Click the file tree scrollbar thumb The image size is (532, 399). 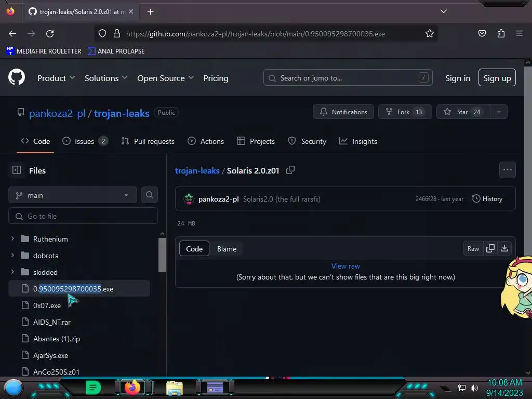[162, 255]
